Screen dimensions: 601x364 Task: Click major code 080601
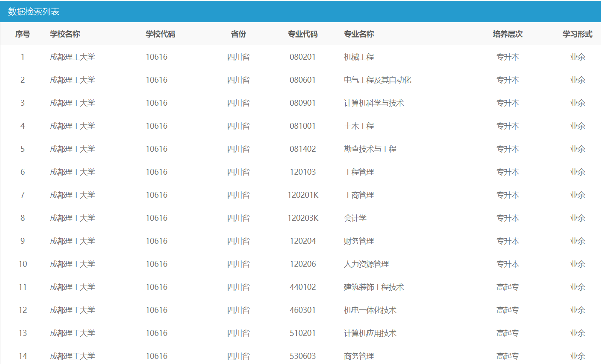tap(303, 80)
